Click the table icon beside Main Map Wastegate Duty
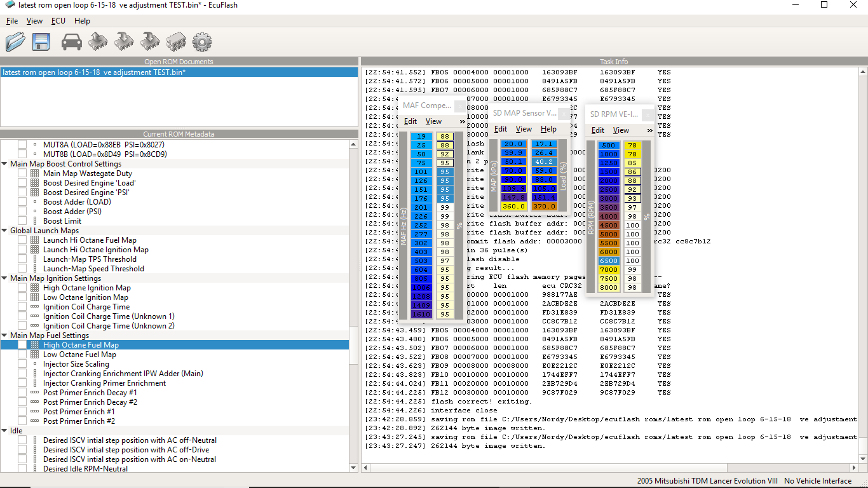Image resolution: width=868 pixels, height=488 pixels. pos(35,173)
